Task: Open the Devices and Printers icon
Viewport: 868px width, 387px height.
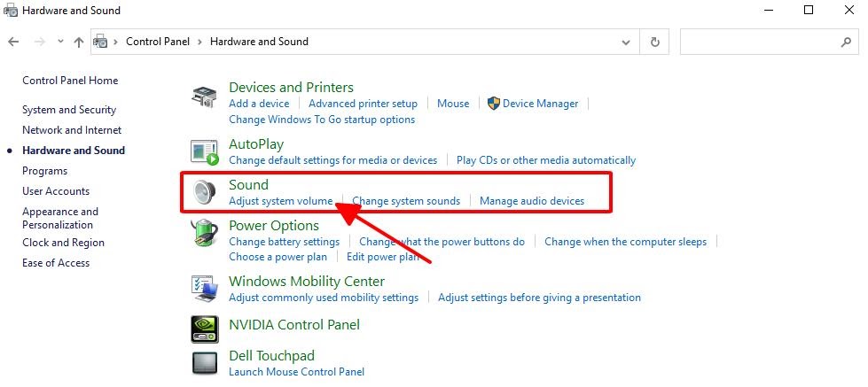Action: [204, 97]
